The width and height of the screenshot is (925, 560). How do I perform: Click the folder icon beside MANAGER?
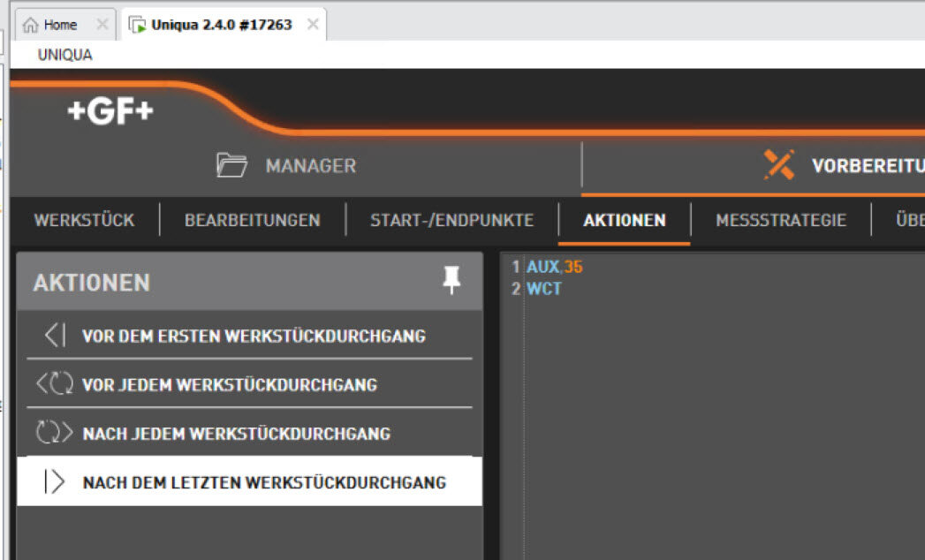point(232,165)
